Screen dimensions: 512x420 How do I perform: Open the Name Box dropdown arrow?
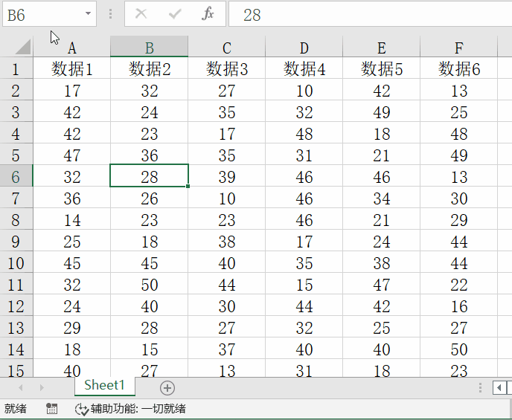point(88,13)
